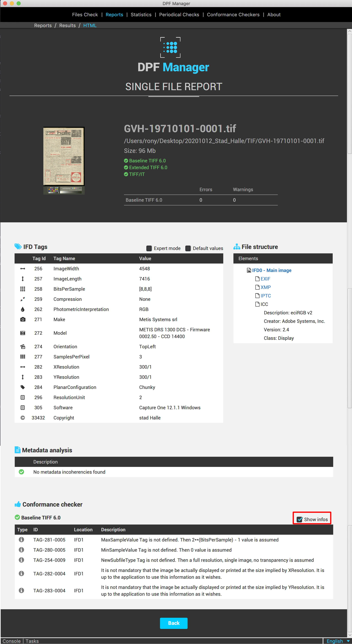The height and width of the screenshot is (644, 352).
Task: Click info icon for TAG-281-0005 row
Action: (22, 539)
